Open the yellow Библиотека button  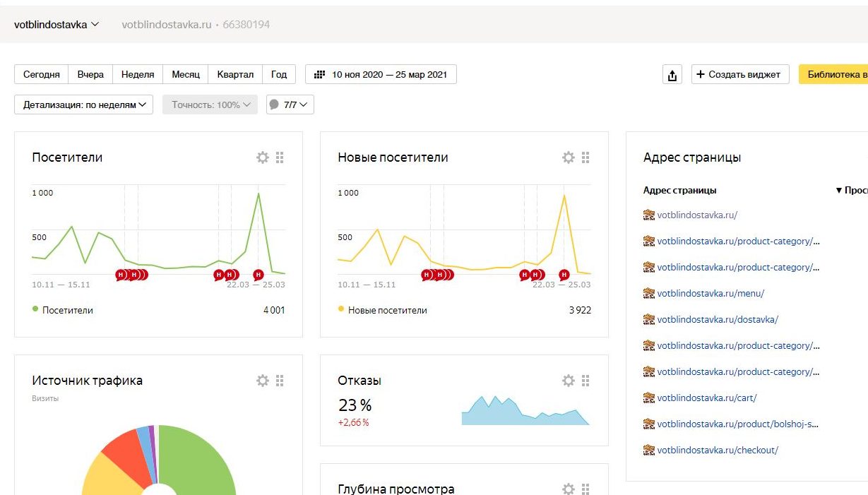(833, 74)
